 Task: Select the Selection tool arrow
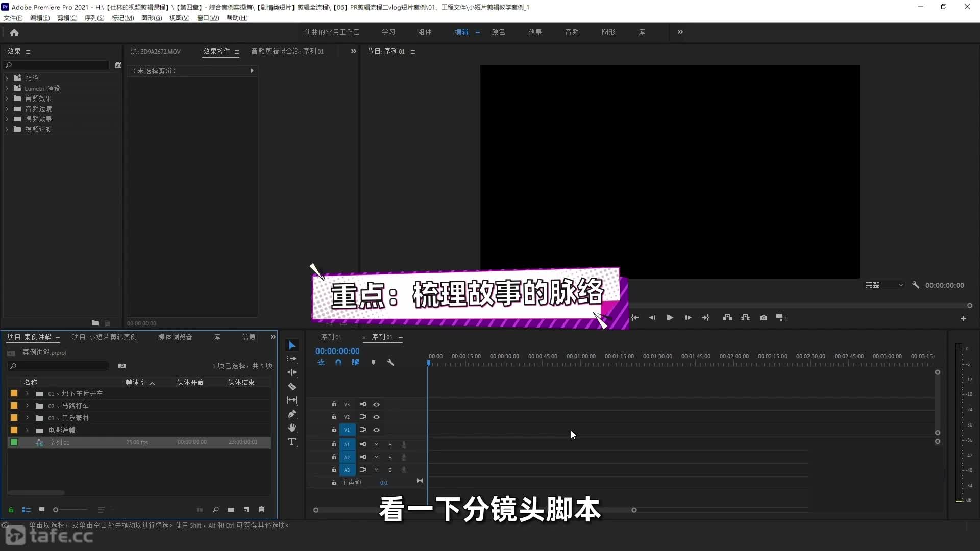pyautogui.click(x=292, y=345)
